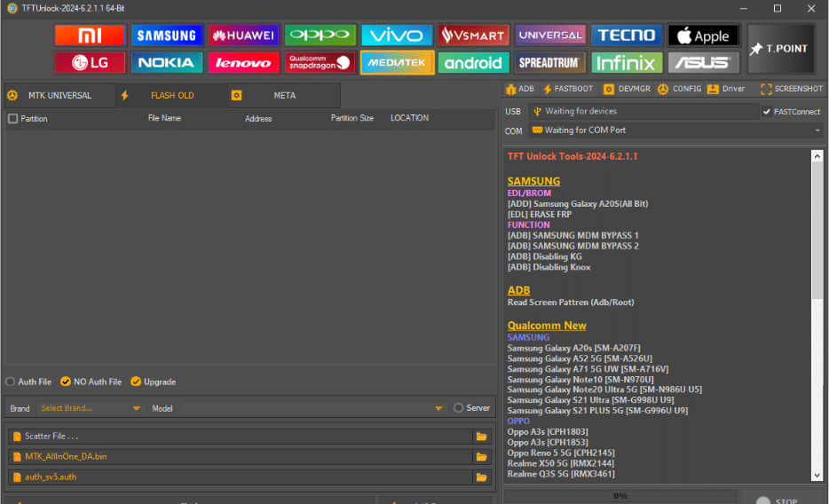Click the log panel scrollbar up arrow

[817, 156]
